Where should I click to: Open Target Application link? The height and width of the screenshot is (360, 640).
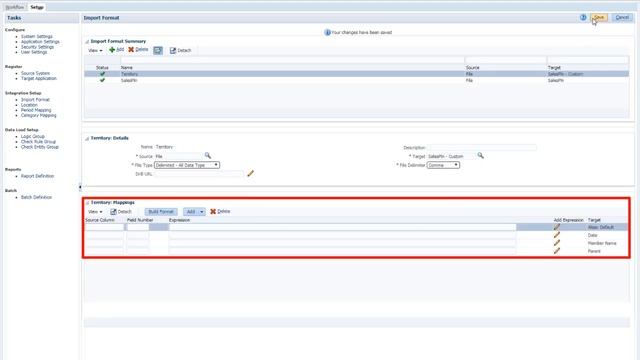39,78
